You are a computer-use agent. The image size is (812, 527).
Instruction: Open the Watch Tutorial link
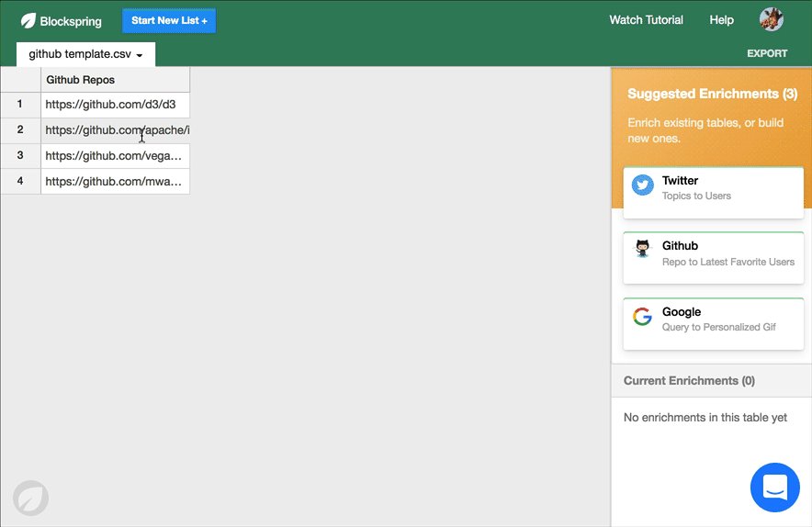tap(646, 20)
